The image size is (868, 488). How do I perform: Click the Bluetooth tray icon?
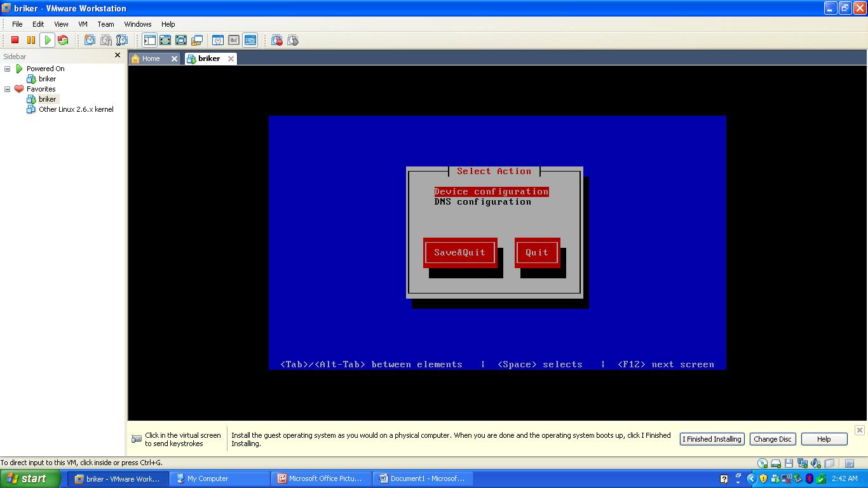coord(810,478)
